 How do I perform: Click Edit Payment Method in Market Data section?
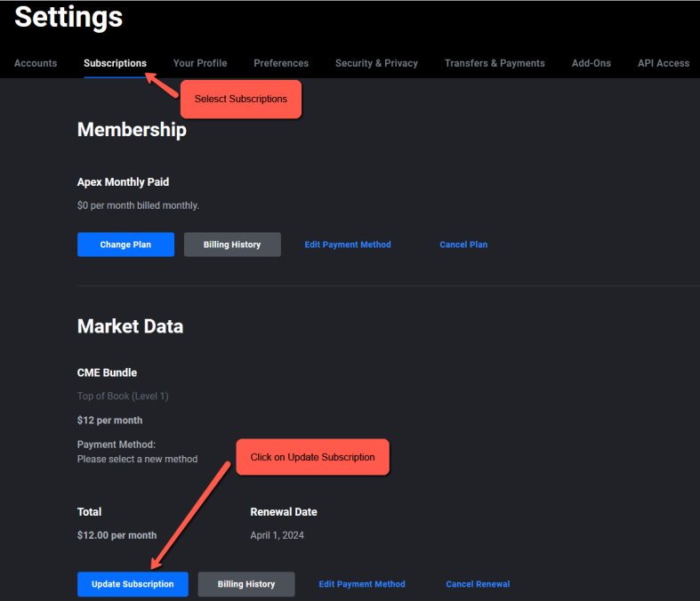pos(362,584)
